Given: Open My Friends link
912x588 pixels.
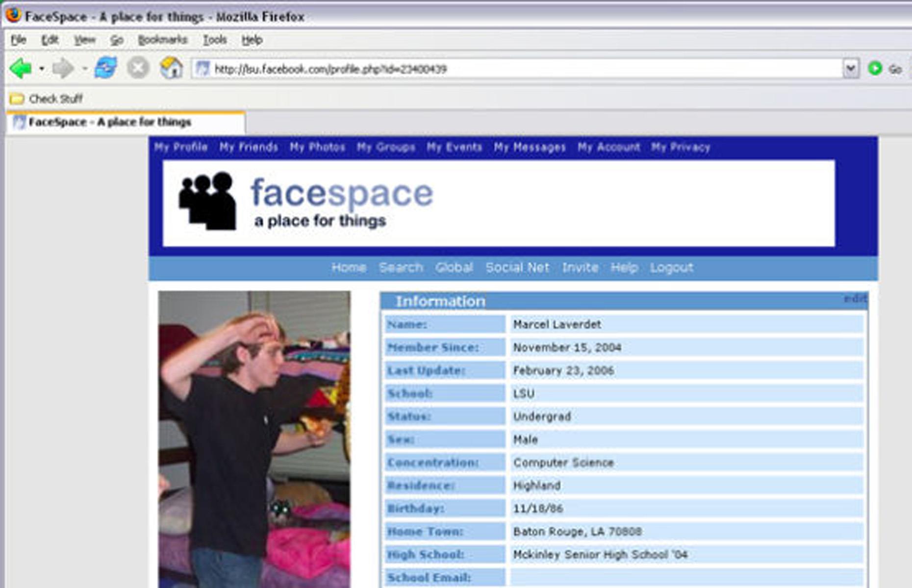Looking at the screenshot, I should 249,147.
